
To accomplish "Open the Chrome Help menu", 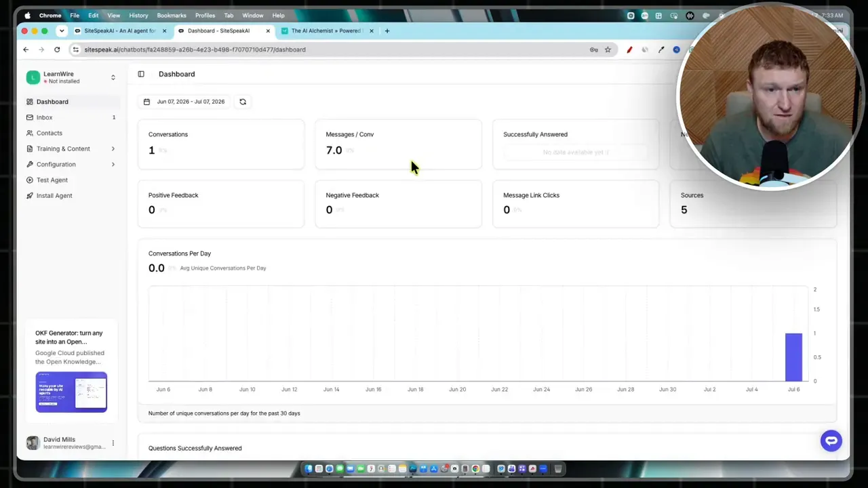I will click(x=279, y=15).
